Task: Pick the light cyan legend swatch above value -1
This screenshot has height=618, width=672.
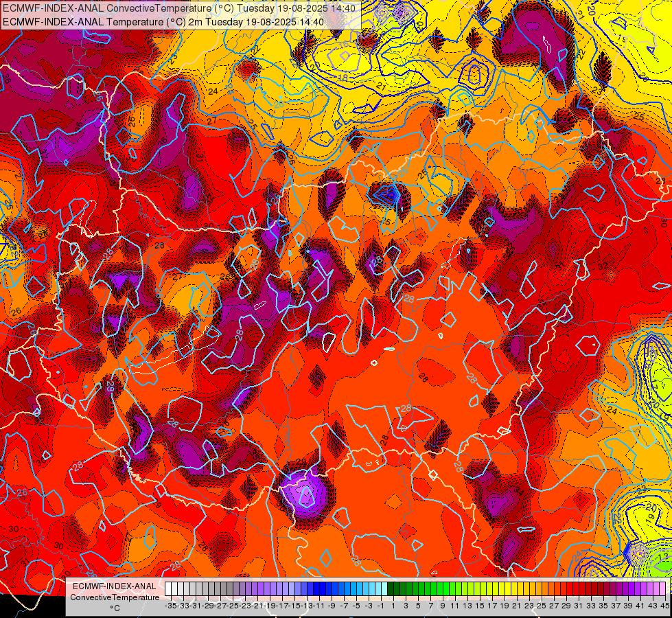Action: [x=378, y=589]
